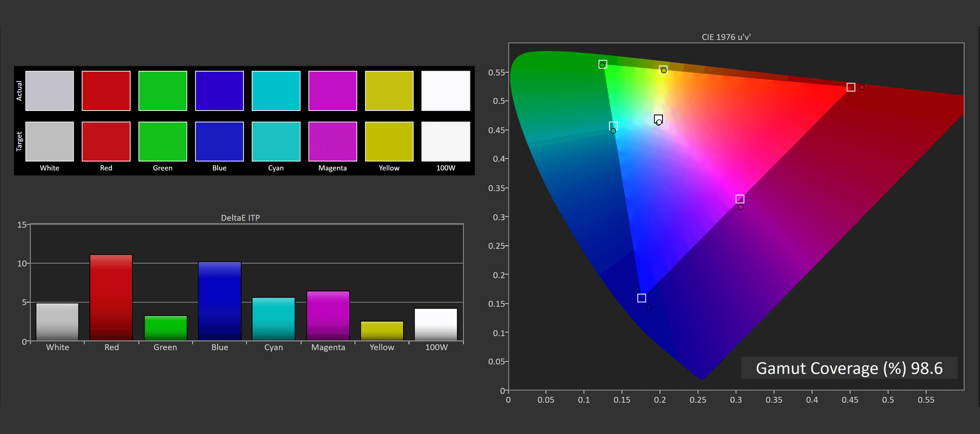The height and width of the screenshot is (434, 980).
Task: Select the Target Blue swatch
Action: pos(219,141)
